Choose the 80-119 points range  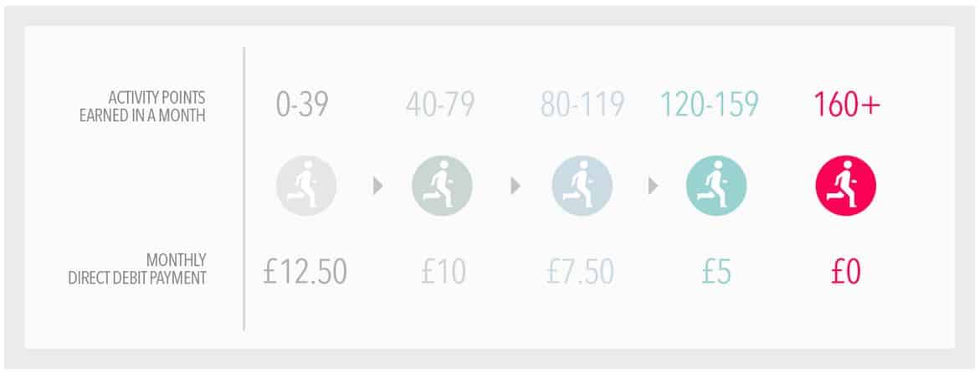click(582, 105)
